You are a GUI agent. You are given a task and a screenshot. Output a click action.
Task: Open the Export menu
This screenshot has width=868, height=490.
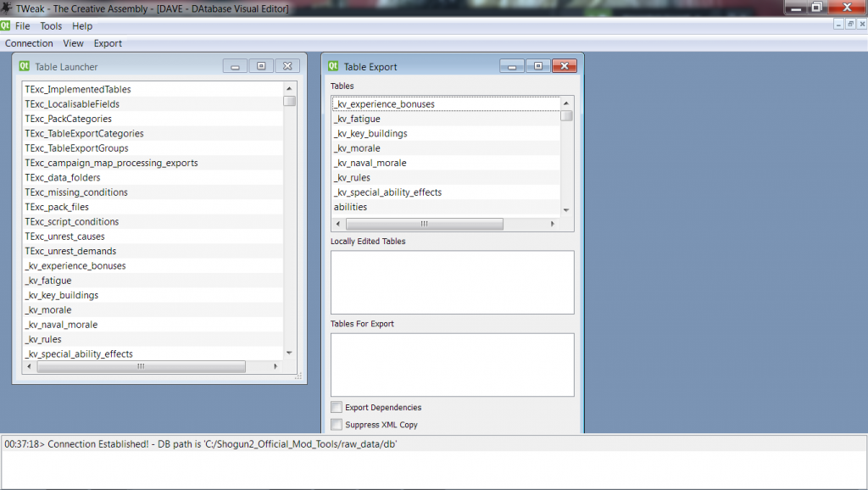[x=108, y=43]
